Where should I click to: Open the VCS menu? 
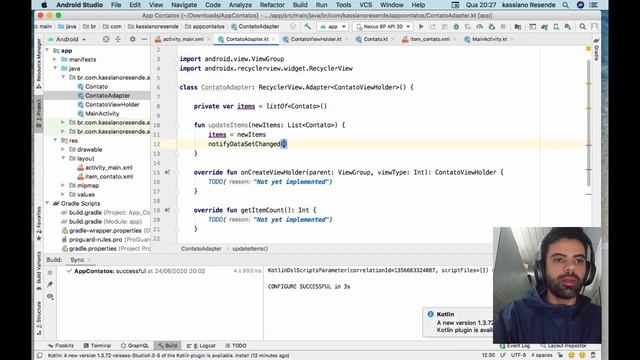click(x=365, y=5)
